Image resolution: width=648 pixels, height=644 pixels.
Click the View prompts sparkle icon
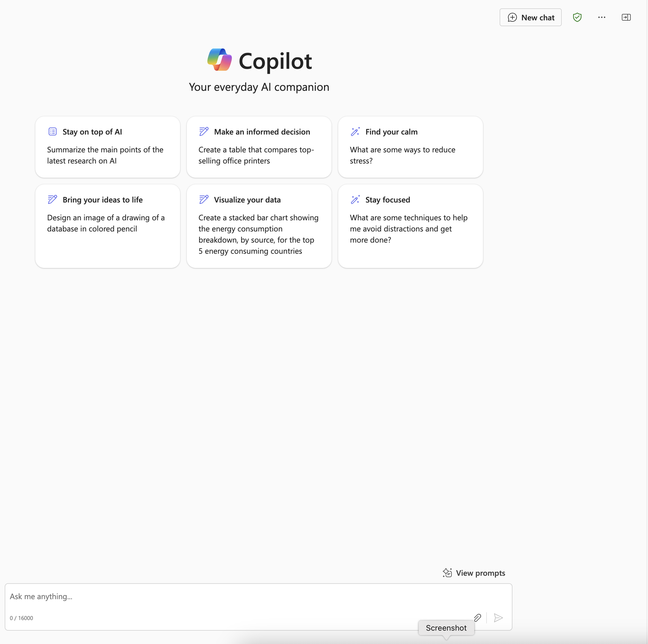(447, 572)
